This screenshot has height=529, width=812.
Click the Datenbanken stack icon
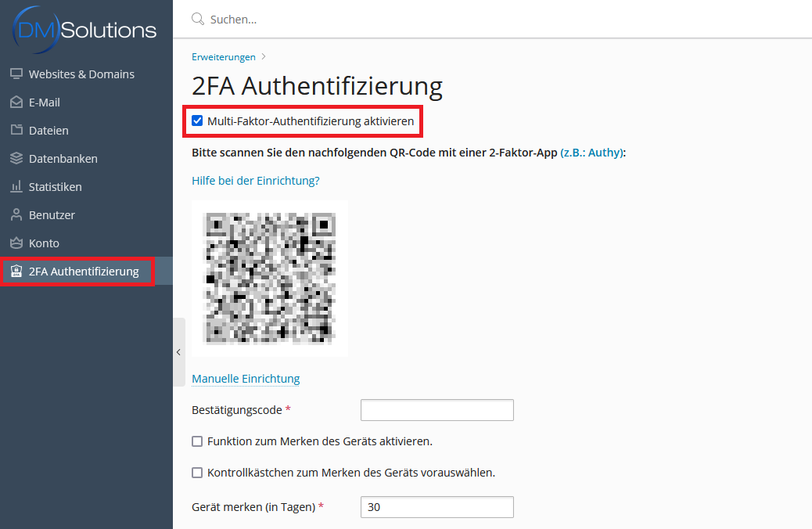coord(16,159)
